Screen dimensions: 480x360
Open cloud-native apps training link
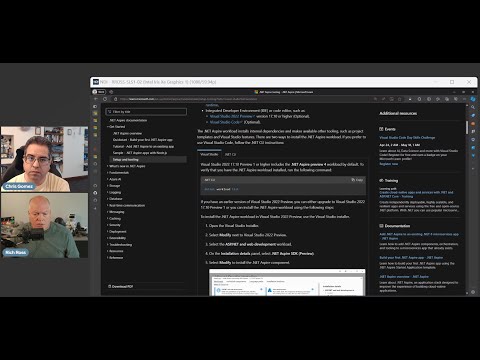tap(416, 194)
